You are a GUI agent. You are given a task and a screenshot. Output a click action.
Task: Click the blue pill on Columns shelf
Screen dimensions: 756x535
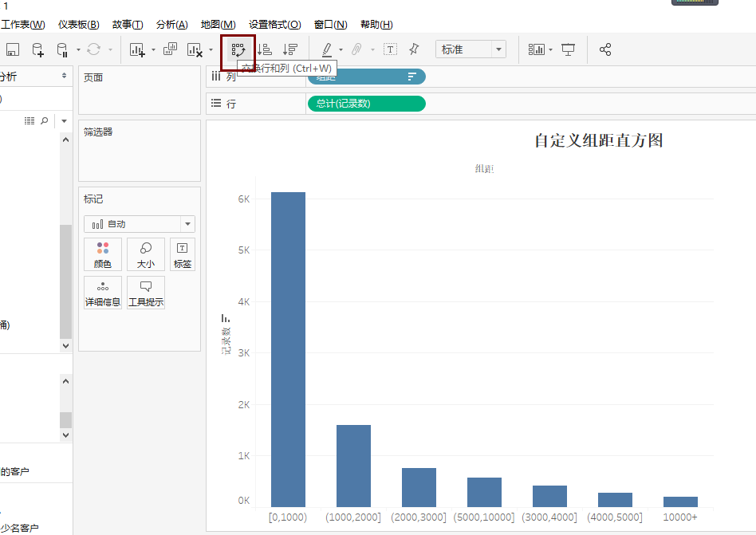pyautogui.click(x=366, y=77)
